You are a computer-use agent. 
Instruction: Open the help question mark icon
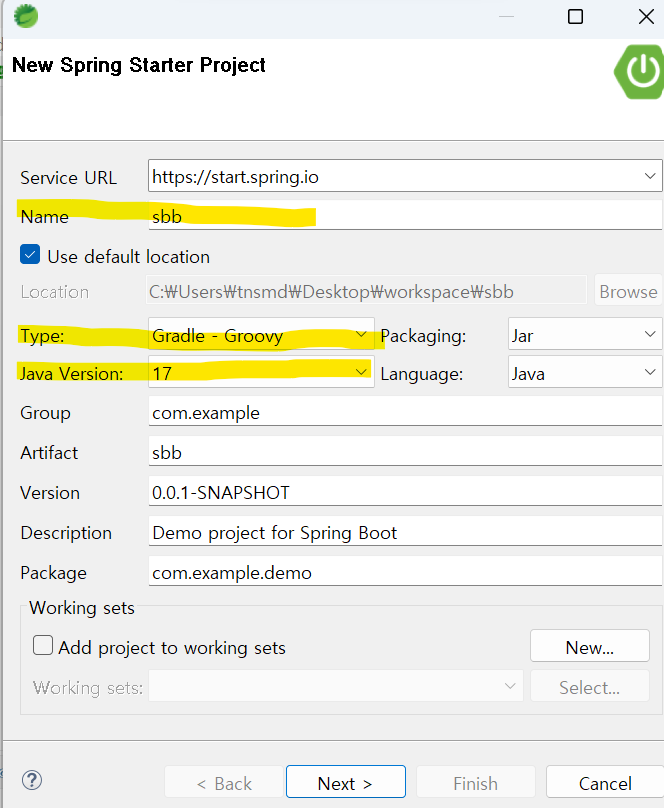click(32, 780)
